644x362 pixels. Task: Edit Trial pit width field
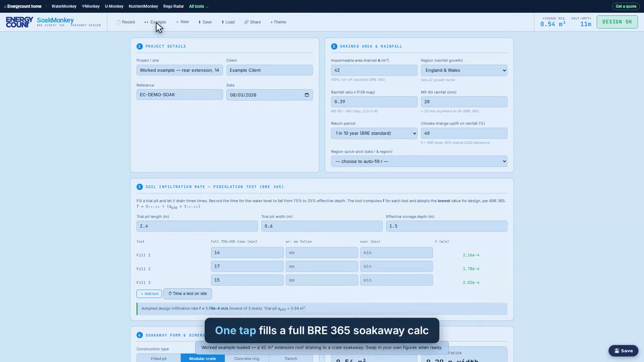pyautogui.click(x=322, y=226)
